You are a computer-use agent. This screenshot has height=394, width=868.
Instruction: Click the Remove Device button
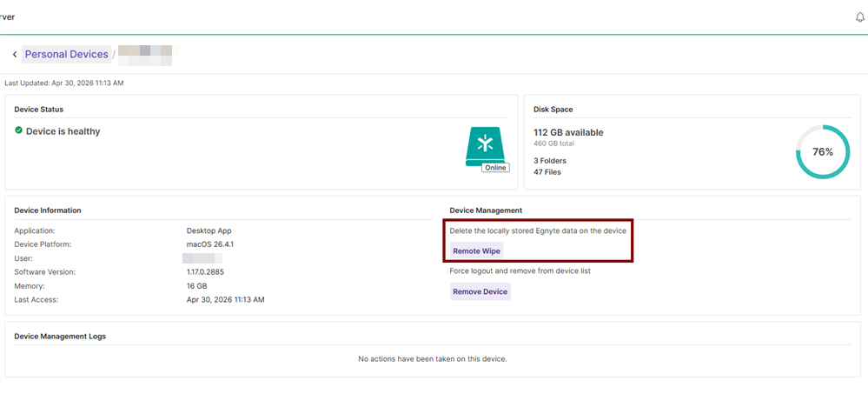click(480, 291)
